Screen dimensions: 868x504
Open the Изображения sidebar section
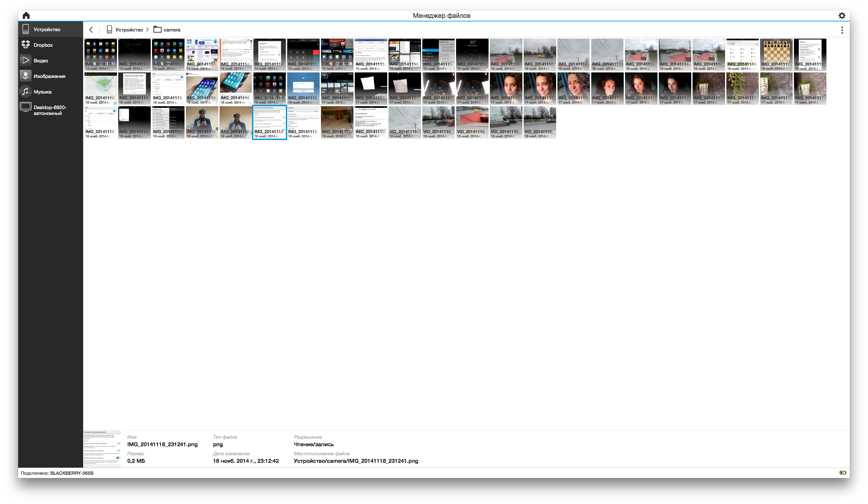49,76
